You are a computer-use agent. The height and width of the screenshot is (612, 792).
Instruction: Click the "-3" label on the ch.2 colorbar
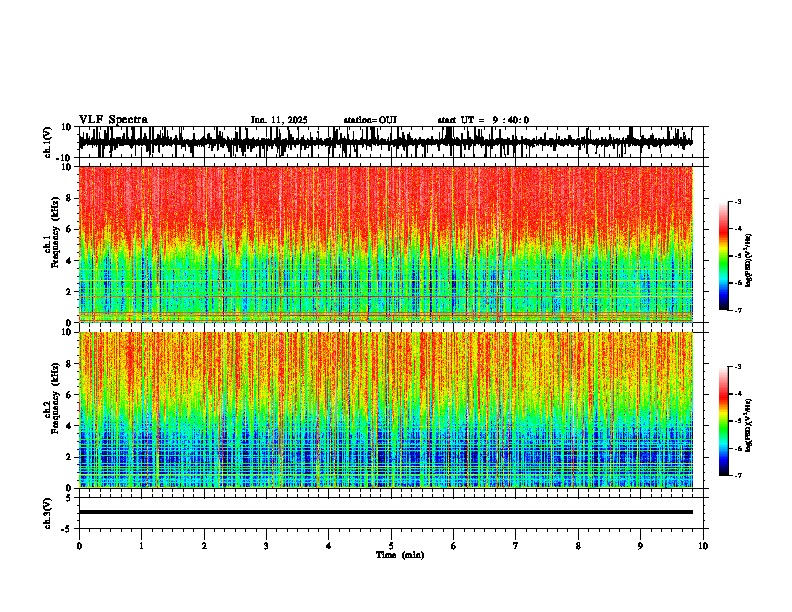coord(738,367)
